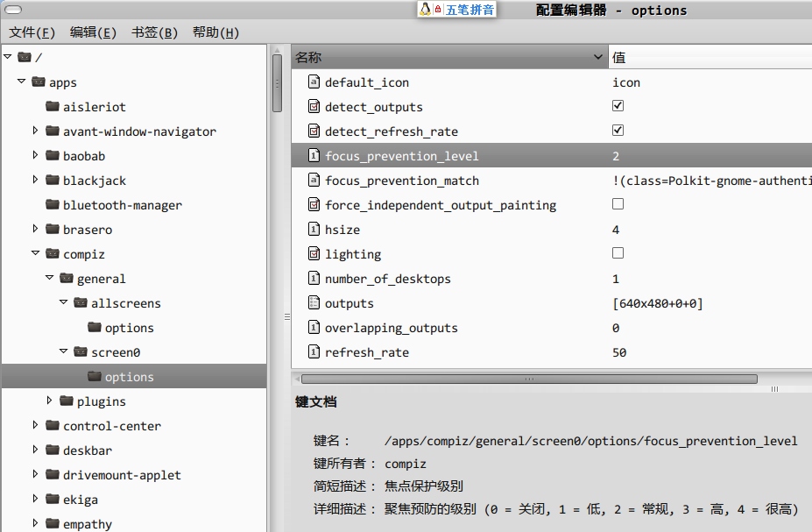Collapse the compiz tree node
Image resolution: width=812 pixels, height=532 pixels.
pyautogui.click(x=35, y=252)
